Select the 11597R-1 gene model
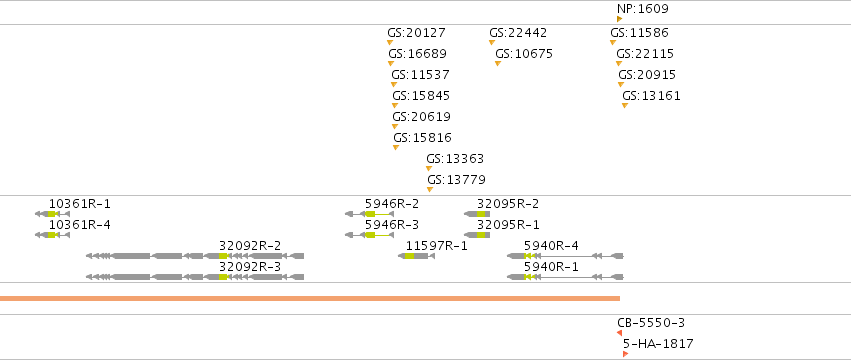851x360 pixels. point(416,256)
